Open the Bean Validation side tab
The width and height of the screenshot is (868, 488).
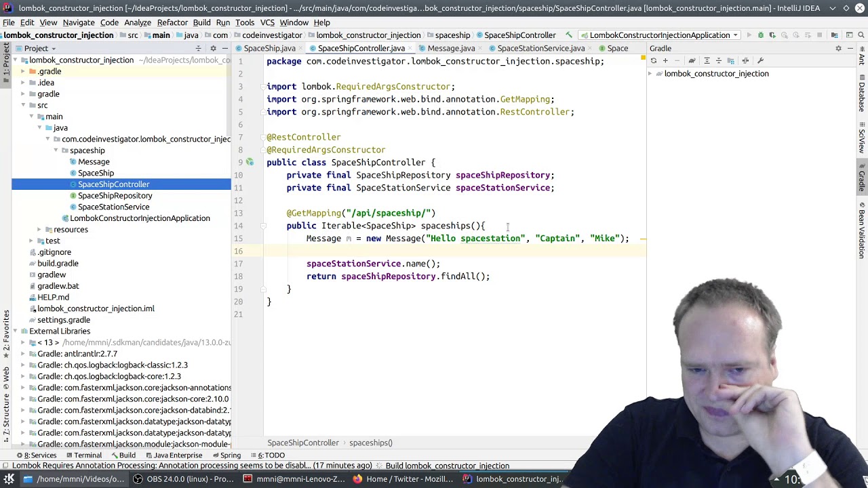pos(862,230)
